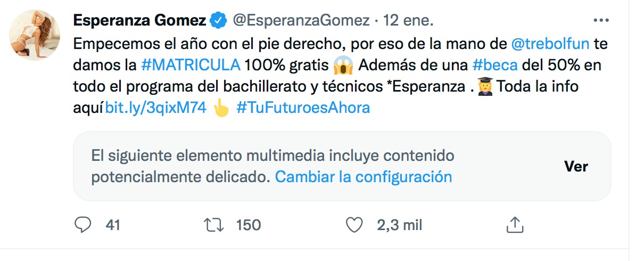Open the Esperanza Gomez display name

point(140,21)
